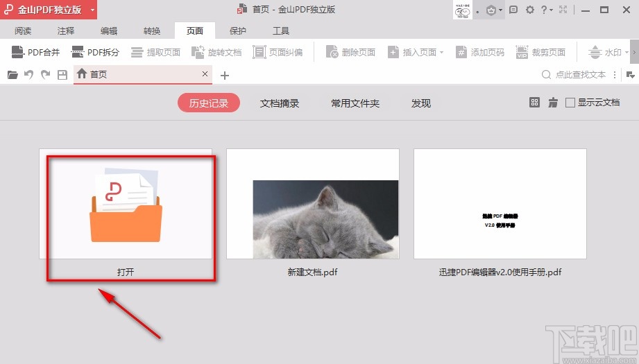Click the save disk icon

coord(62,75)
